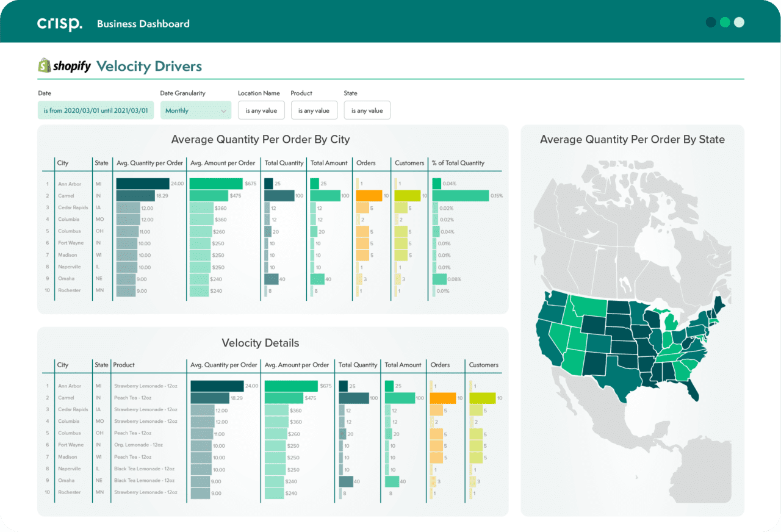Click the Average Quantity Per Order By State title
781x532 pixels.
coord(632,139)
